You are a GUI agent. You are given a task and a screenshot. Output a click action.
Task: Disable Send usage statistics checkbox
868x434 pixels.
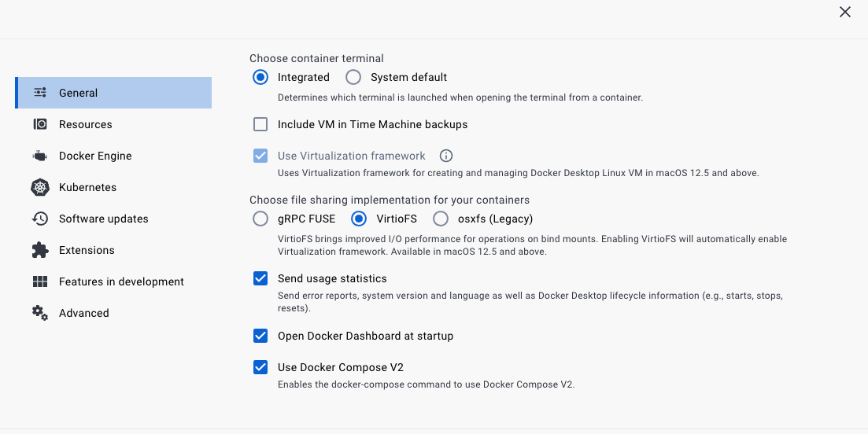click(260, 278)
